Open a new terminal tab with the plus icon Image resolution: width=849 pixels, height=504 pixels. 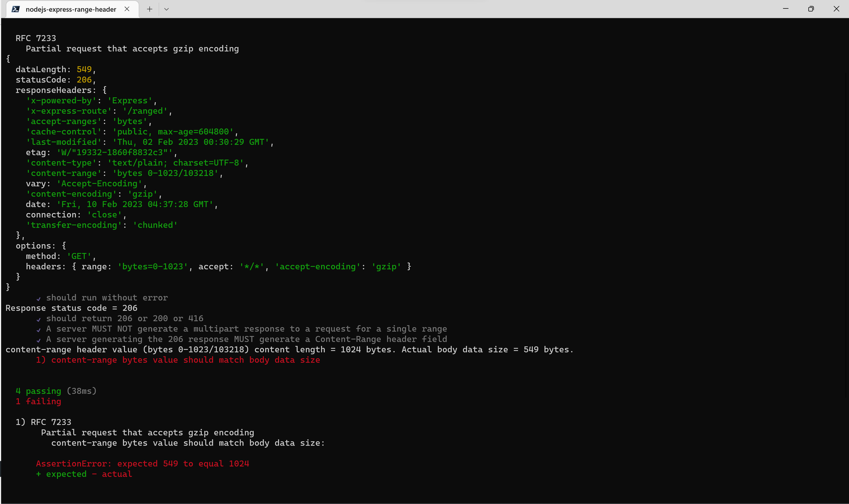pos(150,9)
